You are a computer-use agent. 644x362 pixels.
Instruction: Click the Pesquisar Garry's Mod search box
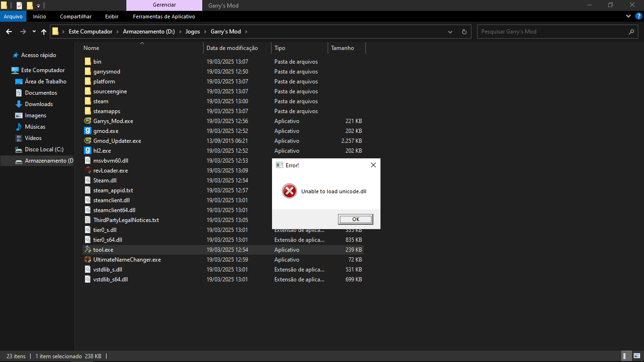(x=552, y=32)
